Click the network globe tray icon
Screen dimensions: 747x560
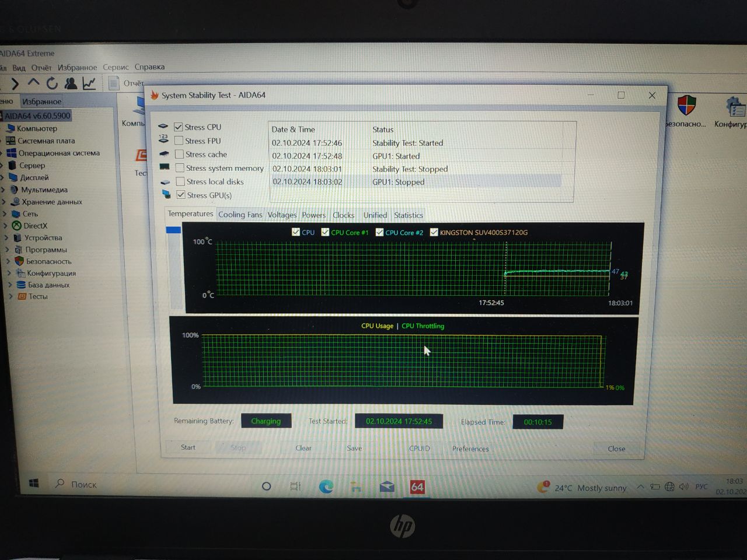point(669,487)
